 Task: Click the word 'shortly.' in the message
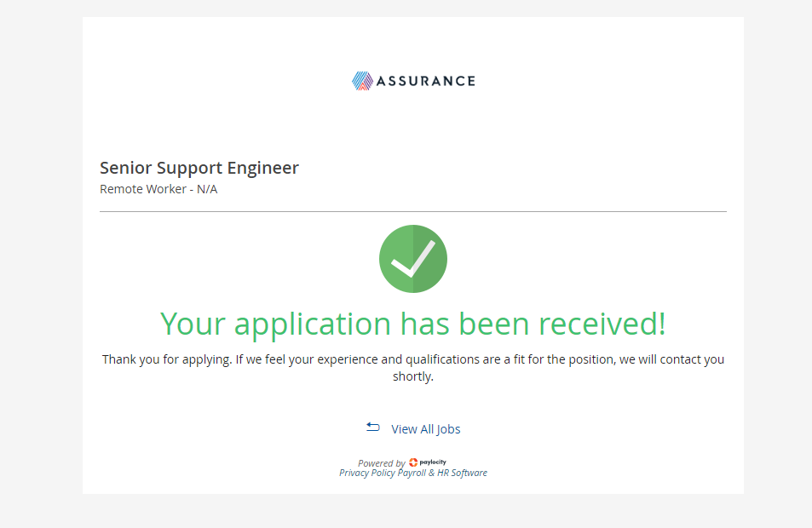click(413, 376)
